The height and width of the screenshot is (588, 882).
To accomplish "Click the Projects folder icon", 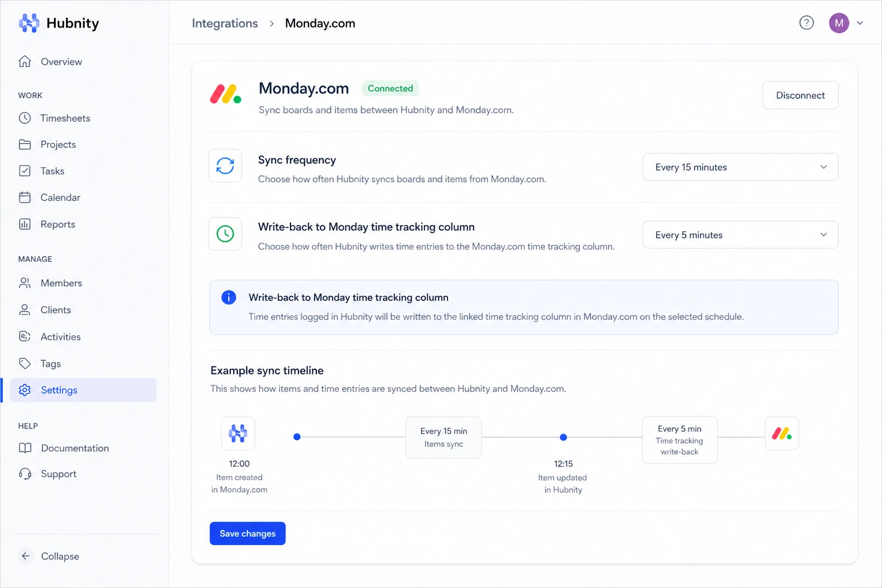I will [25, 144].
